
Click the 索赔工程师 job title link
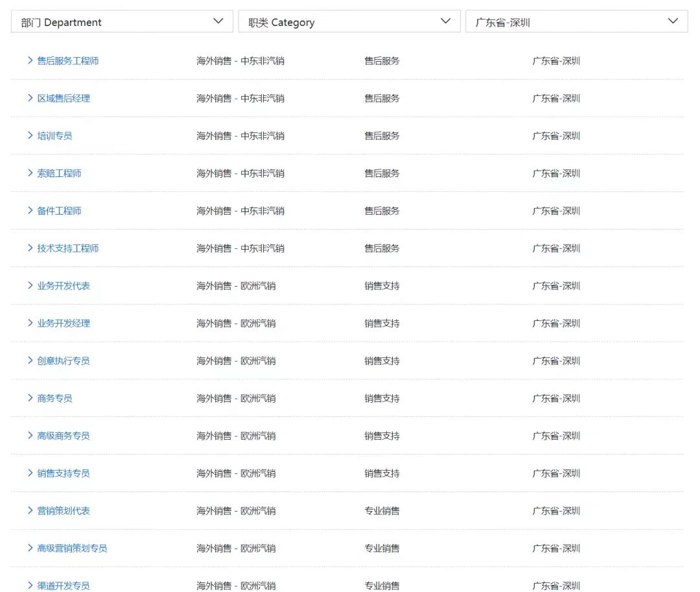[x=59, y=174]
